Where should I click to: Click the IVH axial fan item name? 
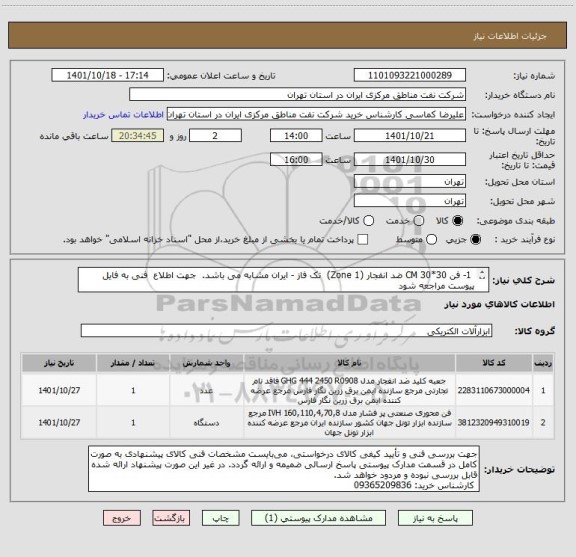coord(349,423)
